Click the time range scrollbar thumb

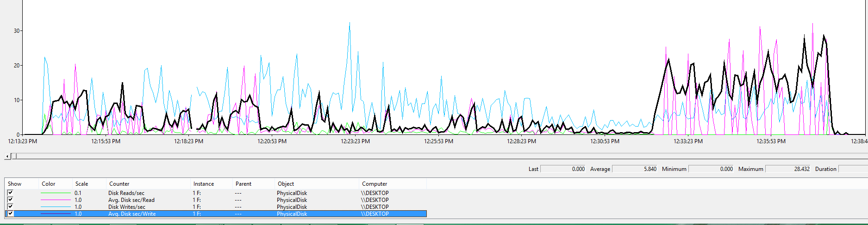(14, 156)
